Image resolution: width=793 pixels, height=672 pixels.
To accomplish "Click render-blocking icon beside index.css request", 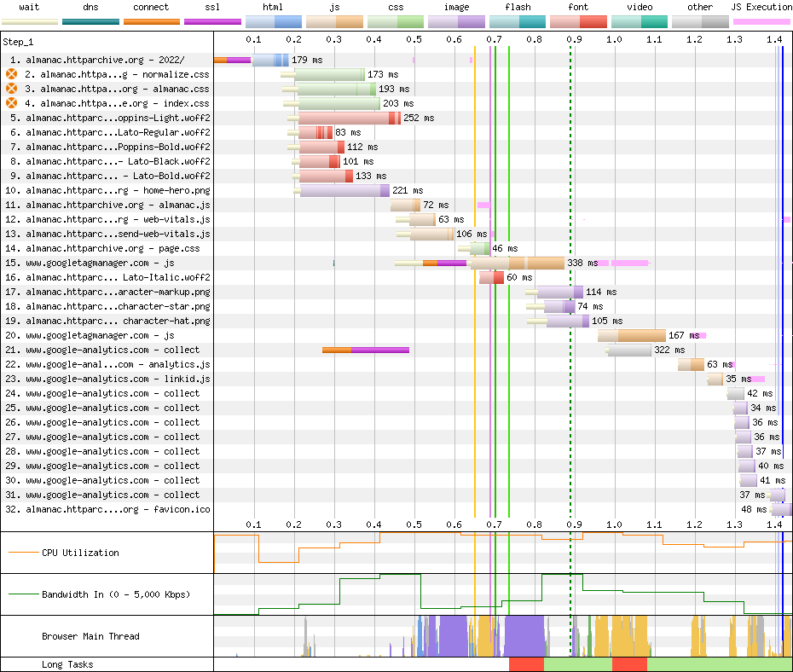I will [12, 103].
